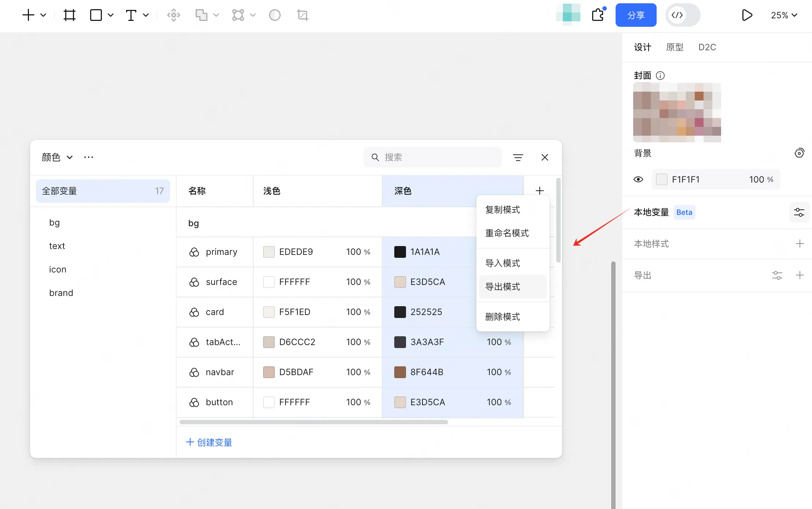
Task: Open local variables settings icon
Action: [799, 212]
